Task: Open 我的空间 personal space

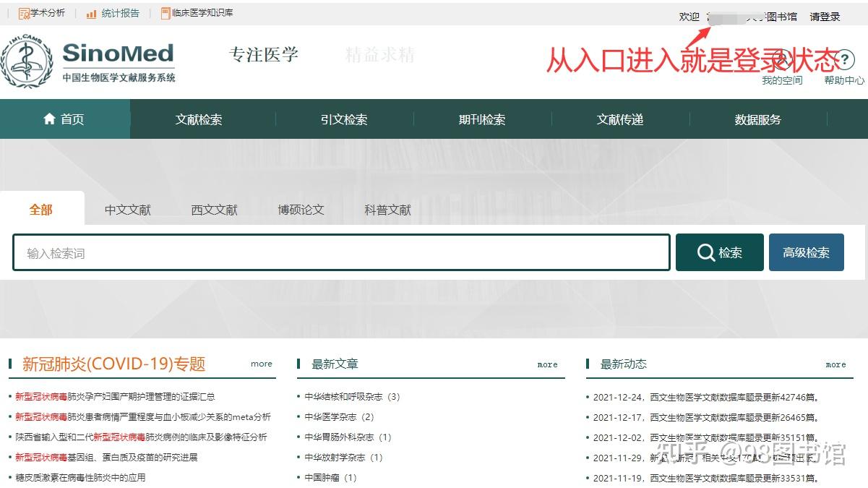Action: (x=781, y=80)
